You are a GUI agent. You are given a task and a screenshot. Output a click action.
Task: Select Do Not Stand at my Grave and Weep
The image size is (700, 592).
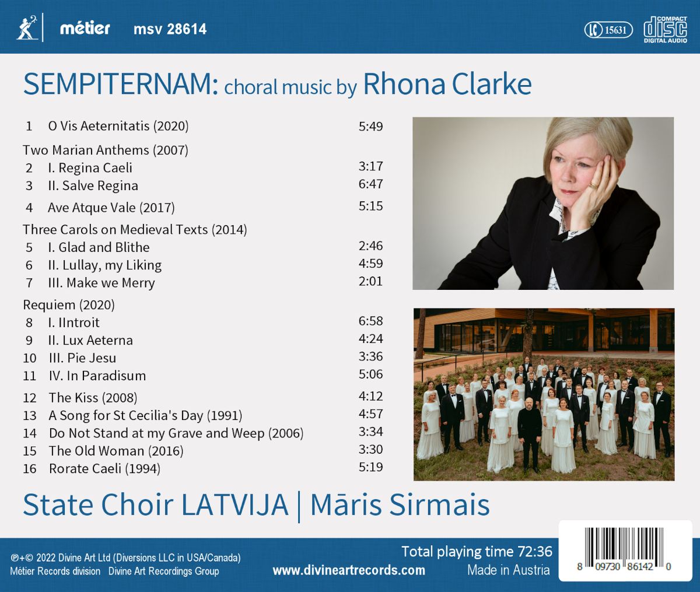(x=176, y=433)
